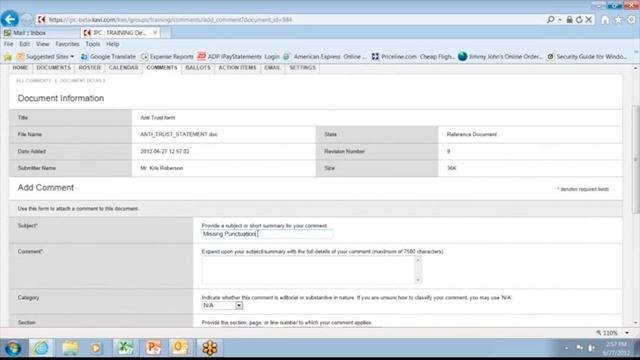640x360 pixels.
Task: Go back with the browser back arrow
Action: (x=10, y=19)
